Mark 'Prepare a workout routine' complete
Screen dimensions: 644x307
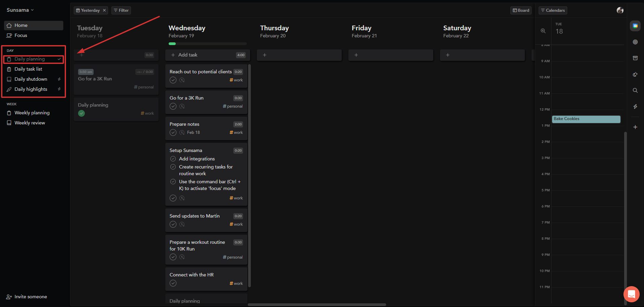(x=173, y=257)
